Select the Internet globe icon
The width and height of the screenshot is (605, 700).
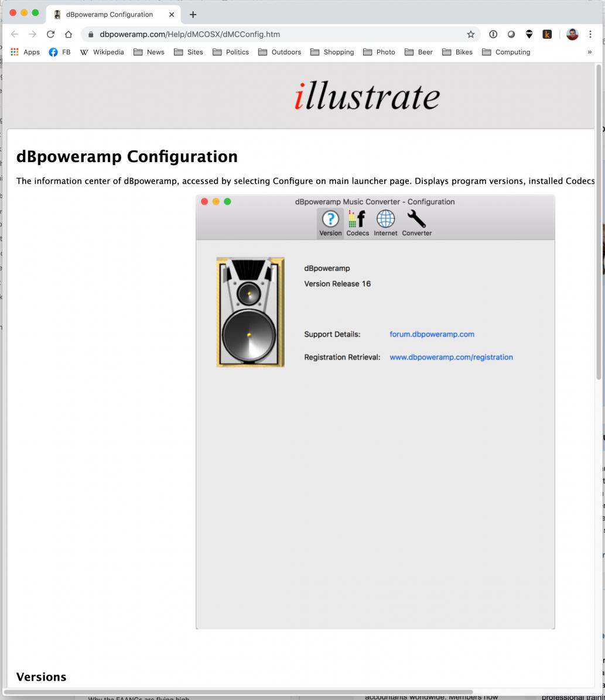click(385, 219)
